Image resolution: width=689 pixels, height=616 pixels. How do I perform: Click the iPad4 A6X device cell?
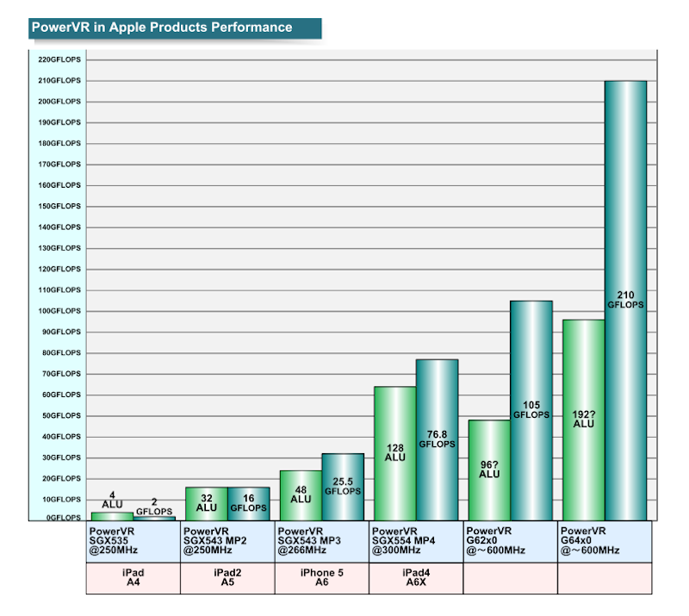[x=416, y=578]
